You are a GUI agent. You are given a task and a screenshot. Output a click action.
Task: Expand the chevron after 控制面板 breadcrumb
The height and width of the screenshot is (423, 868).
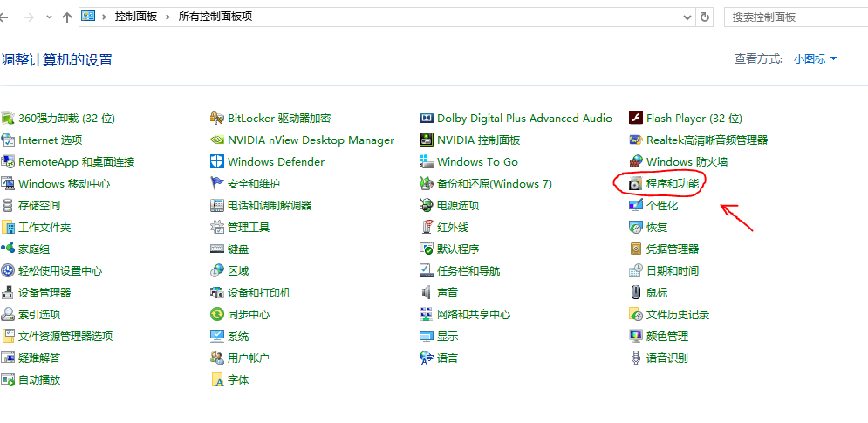(168, 17)
